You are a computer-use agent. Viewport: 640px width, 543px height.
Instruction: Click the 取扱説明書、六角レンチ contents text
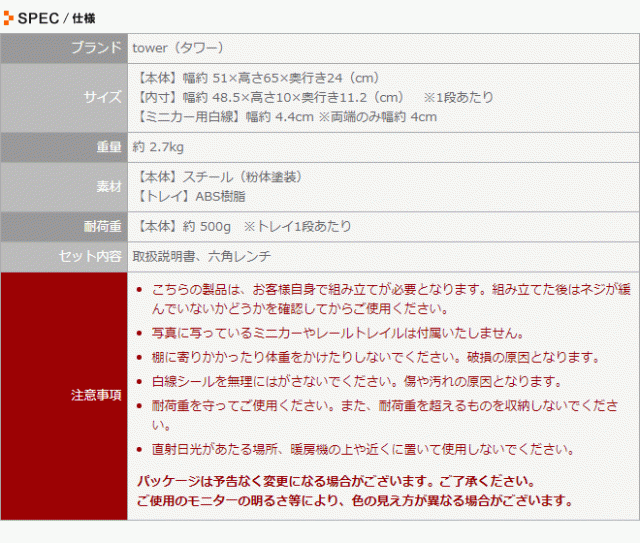coord(201,256)
